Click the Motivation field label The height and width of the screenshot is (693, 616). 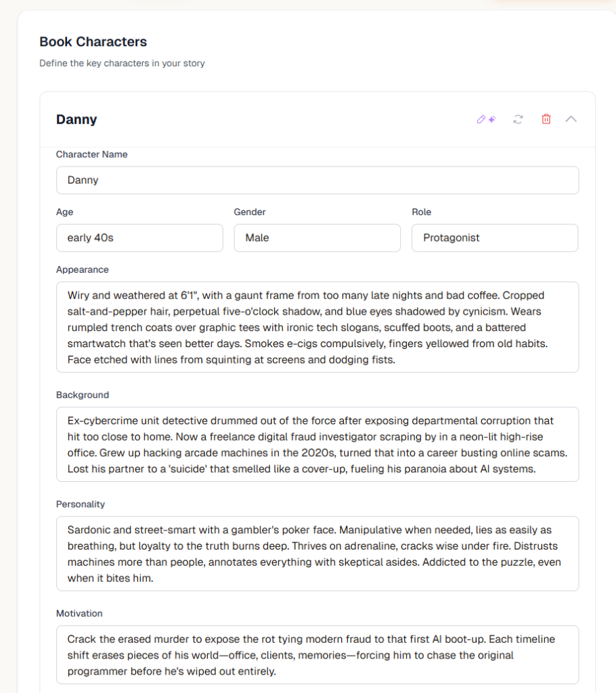point(79,613)
